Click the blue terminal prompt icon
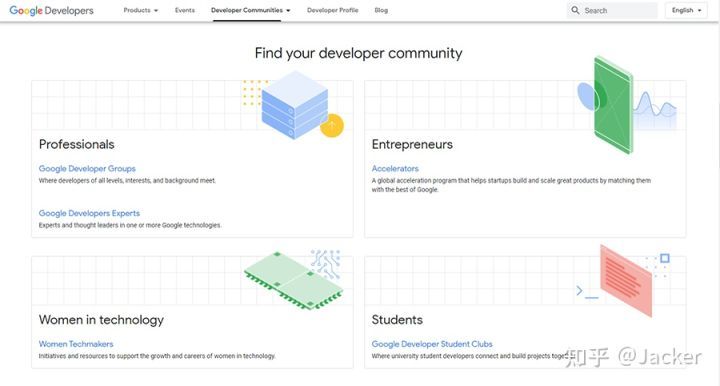This screenshot has width=720, height=386. point(587,291)
